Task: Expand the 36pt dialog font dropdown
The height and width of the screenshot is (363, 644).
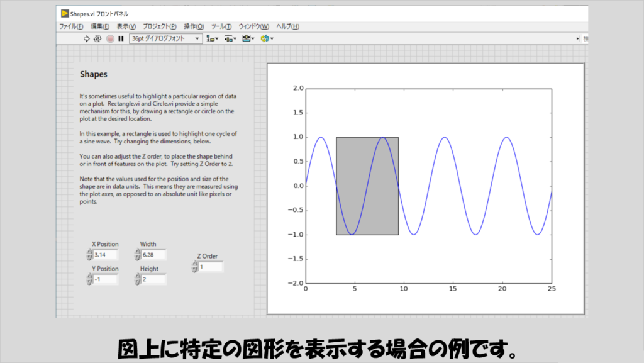Action: point(197,39)
